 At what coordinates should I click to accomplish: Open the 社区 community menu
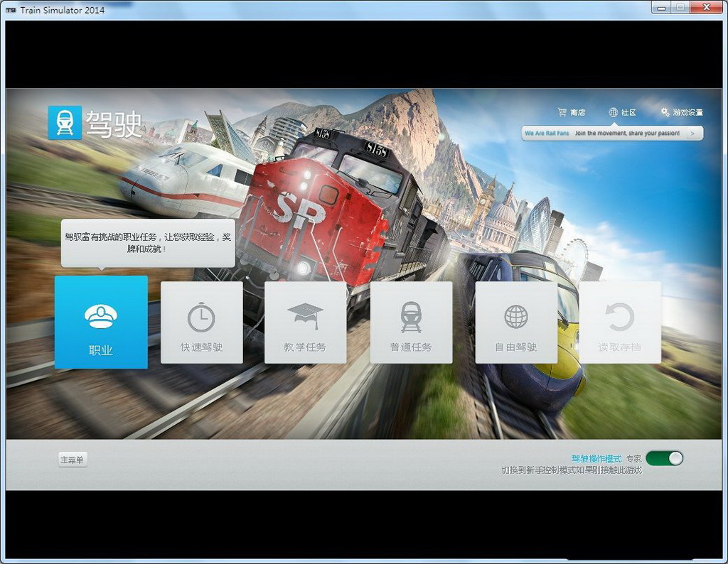[x=622, y=112]
